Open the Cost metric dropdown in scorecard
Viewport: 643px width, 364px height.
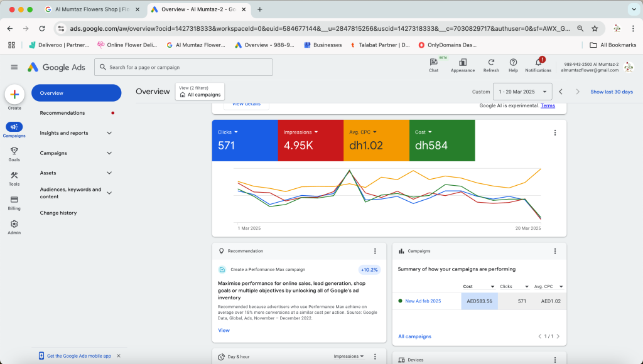[x=423, y=132]
